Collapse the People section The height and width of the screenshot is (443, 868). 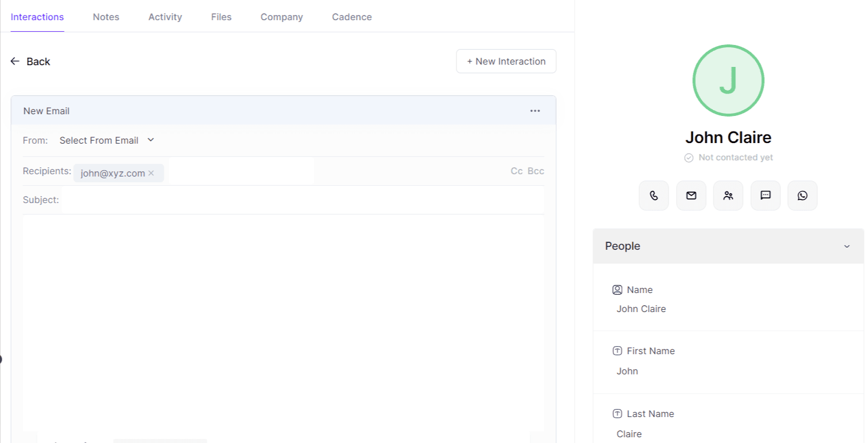pyautogui.click(x=847, y=246)
